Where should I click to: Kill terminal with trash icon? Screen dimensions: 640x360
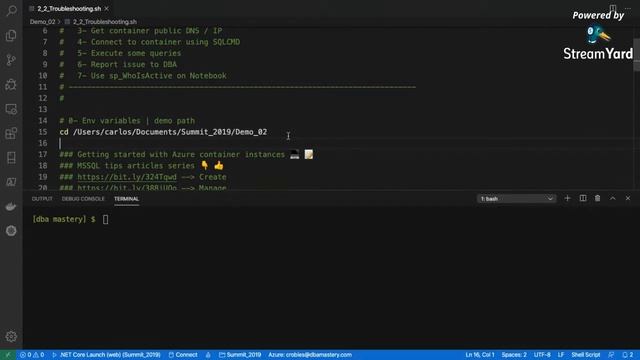pos(598,198)
